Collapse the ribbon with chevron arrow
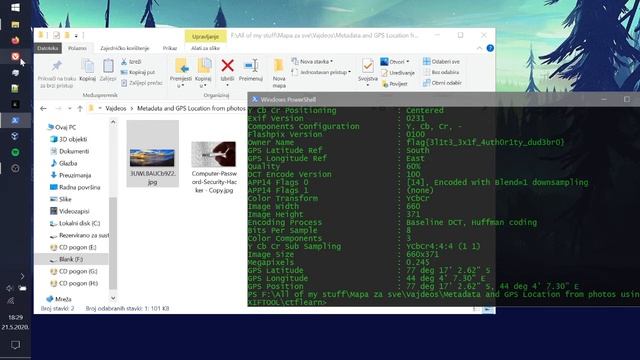Screen dimensions: 640x360 pos(479,48)
